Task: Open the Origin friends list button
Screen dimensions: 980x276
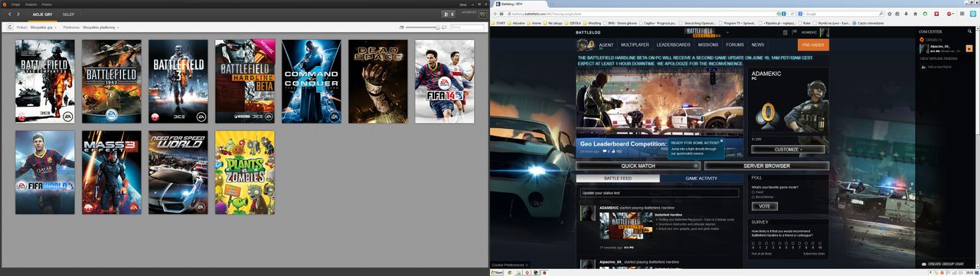Action: 449,14
